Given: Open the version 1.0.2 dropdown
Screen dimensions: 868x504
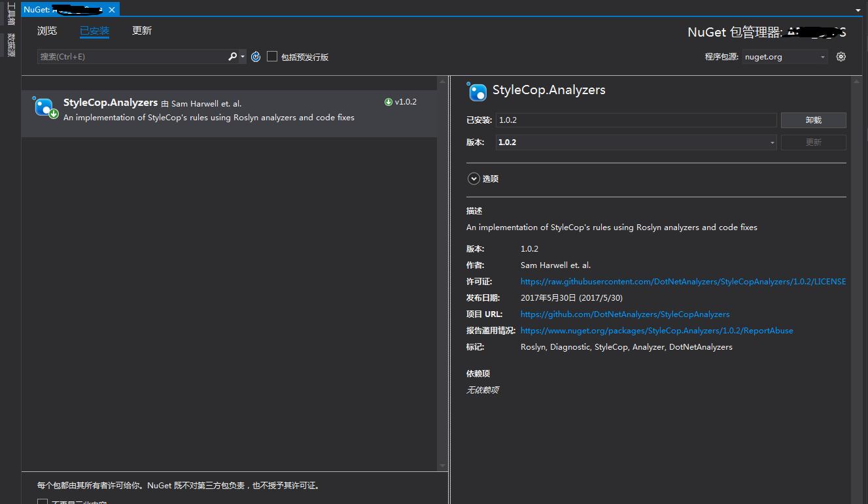Looking at the screenshot, I should (x=636, y=143).
